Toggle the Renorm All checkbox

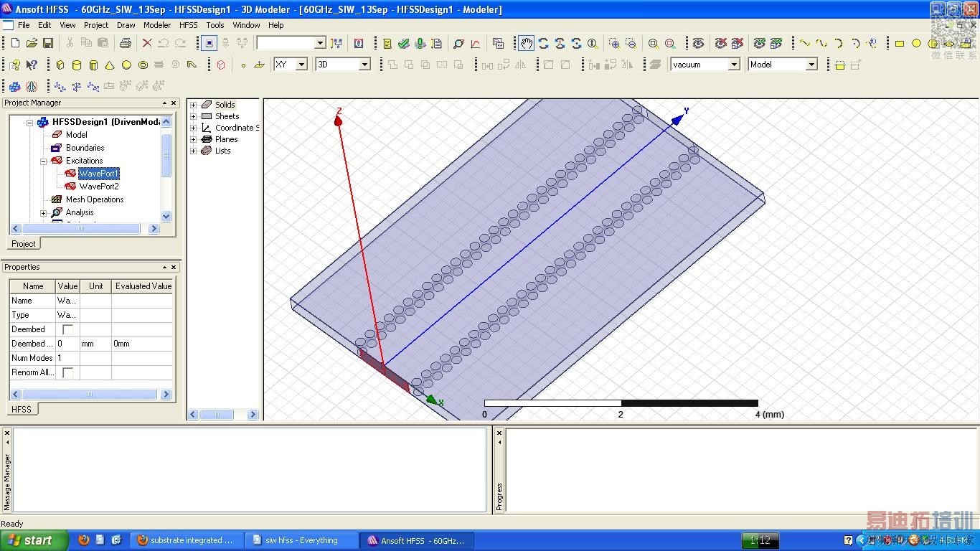coord(67,372)
